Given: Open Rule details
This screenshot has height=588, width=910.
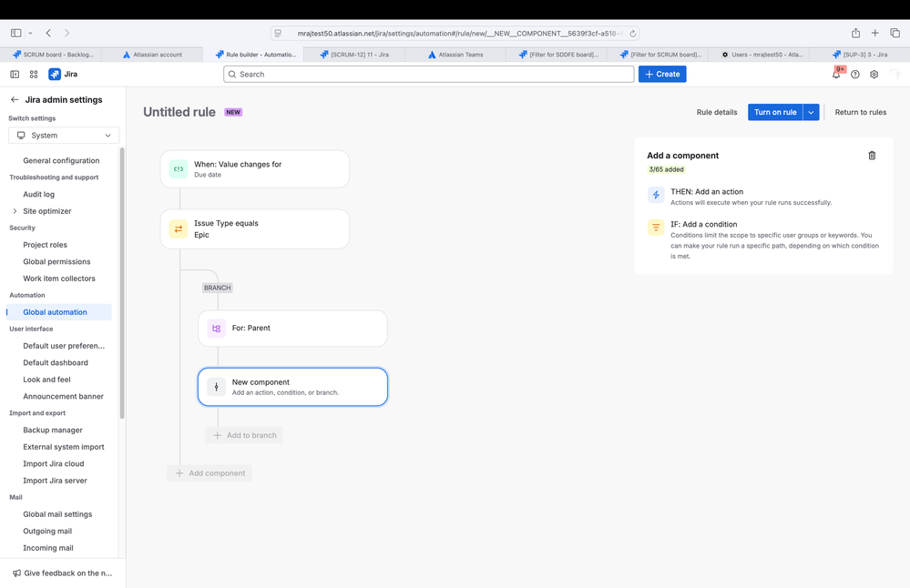Looking at the screenshot, I should pos(717,112).
